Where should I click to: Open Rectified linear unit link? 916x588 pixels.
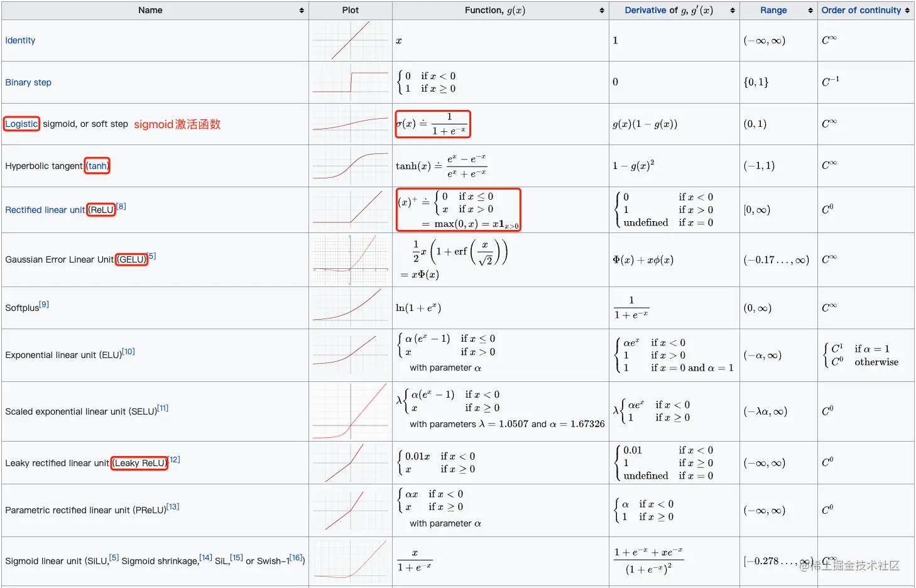point(45,210)
